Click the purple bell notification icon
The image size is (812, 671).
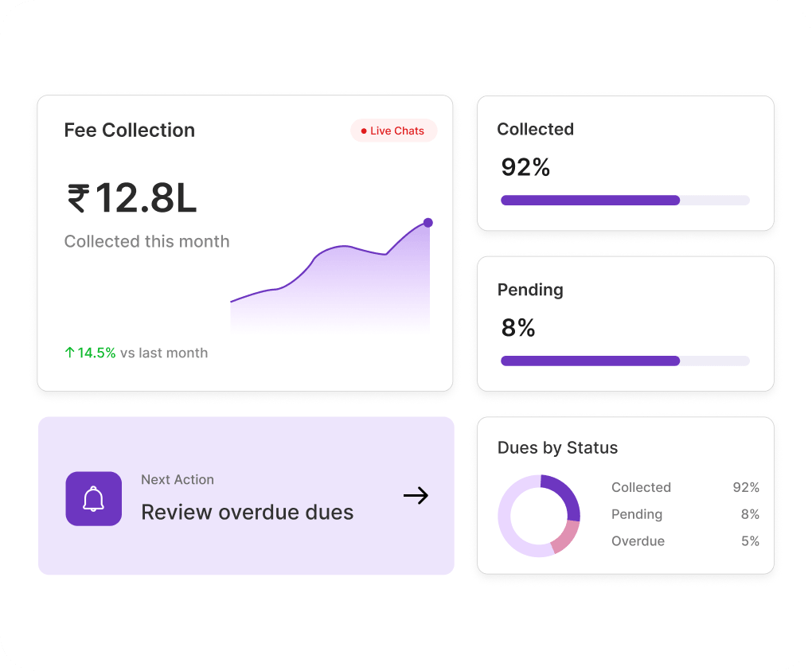pyautogui.click(x=94, y=498)
